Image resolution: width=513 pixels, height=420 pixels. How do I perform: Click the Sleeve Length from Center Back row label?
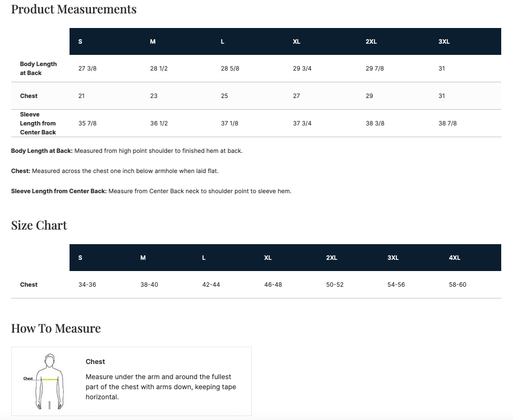[x=38, y=123]
